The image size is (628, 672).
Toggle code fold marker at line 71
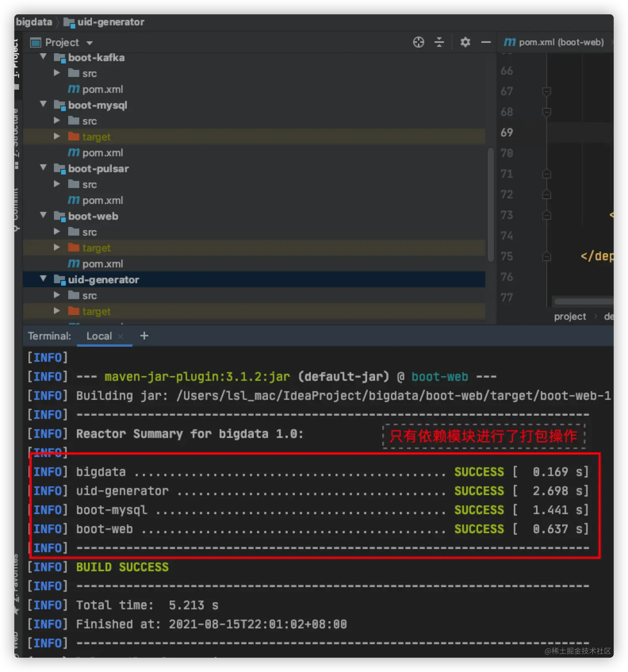[x=547, y=174]
